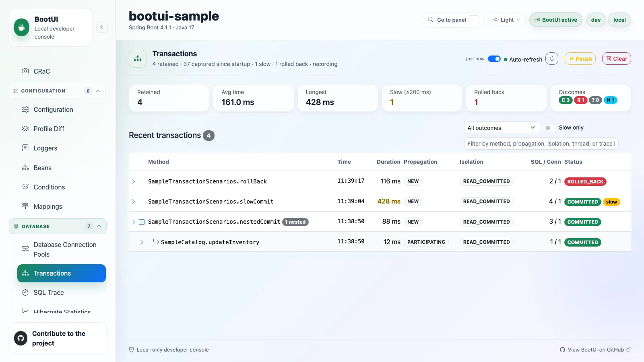Screen dimensions: 644x362
Task: Click the local profile badge
Action: click(x=619, y=20)
